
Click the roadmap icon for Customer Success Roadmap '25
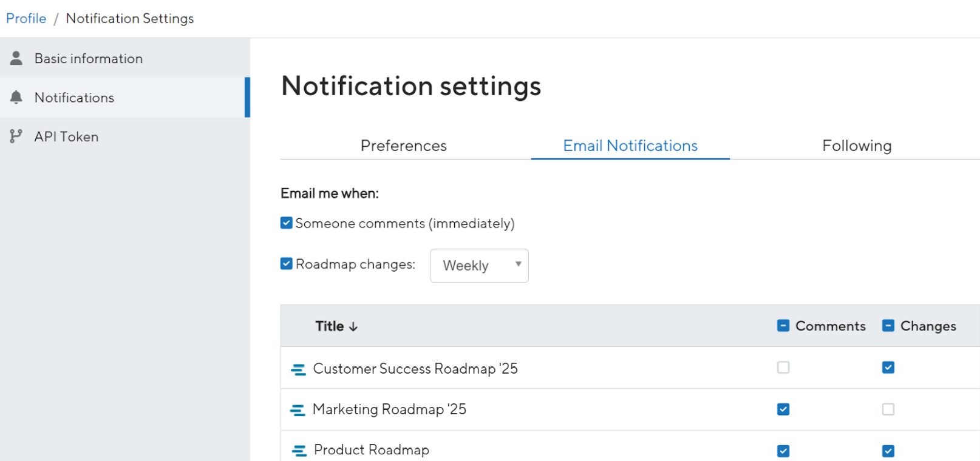298,369
